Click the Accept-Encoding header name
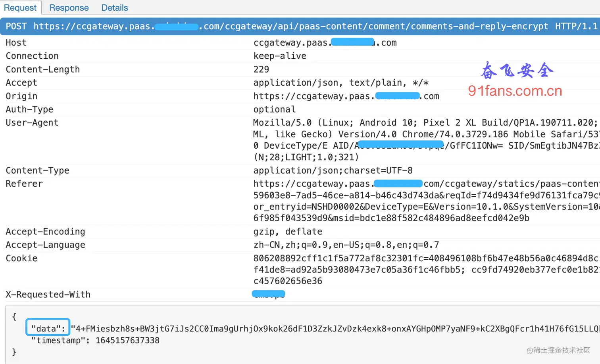The height and width of the screenshot is (364, 600). click(x=46, y=232)
